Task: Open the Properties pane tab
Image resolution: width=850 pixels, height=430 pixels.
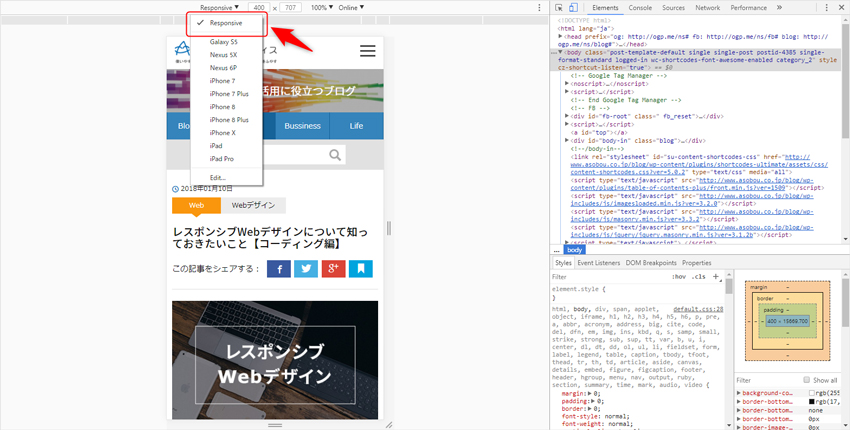Action: [697, 262]
